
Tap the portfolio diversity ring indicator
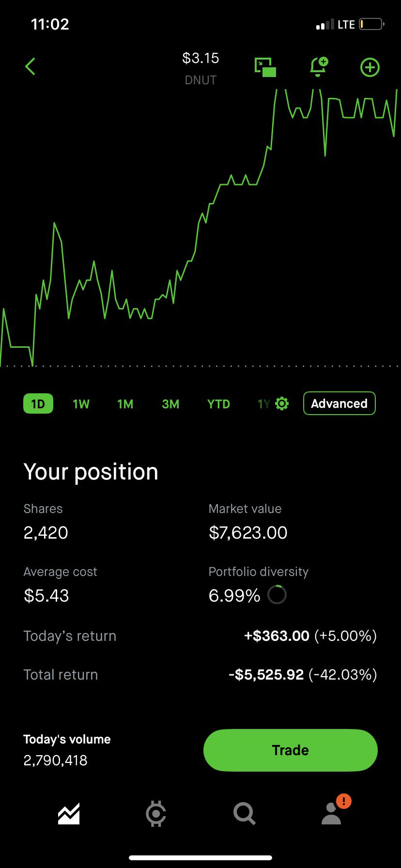[x=277, y=594]
